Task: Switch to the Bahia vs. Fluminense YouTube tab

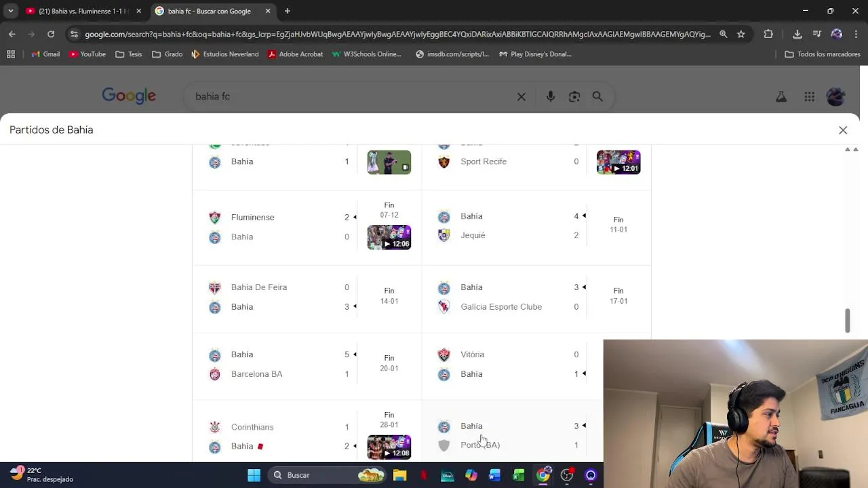Action: coord(81,11)
